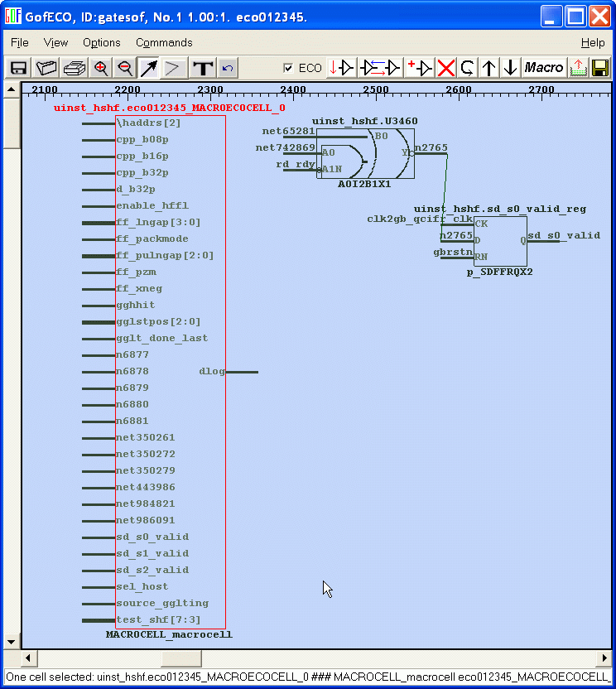The image size is (616, 689).
Task: Select the arrow pointer tool
Action: click(x=149, y=68)
